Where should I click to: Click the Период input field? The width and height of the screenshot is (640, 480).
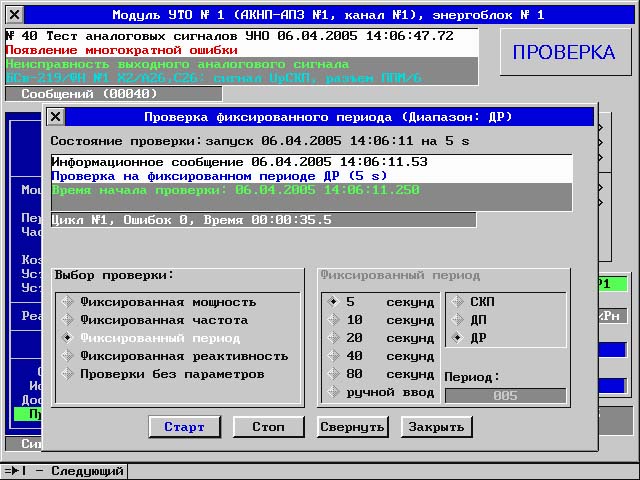pos(505,396)
